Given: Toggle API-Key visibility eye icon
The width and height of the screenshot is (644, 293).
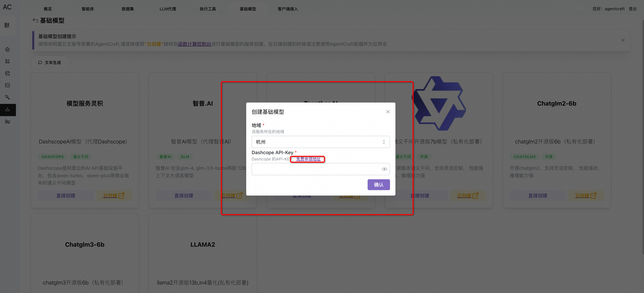Looking at the screenshot, I should click(384, 169).
